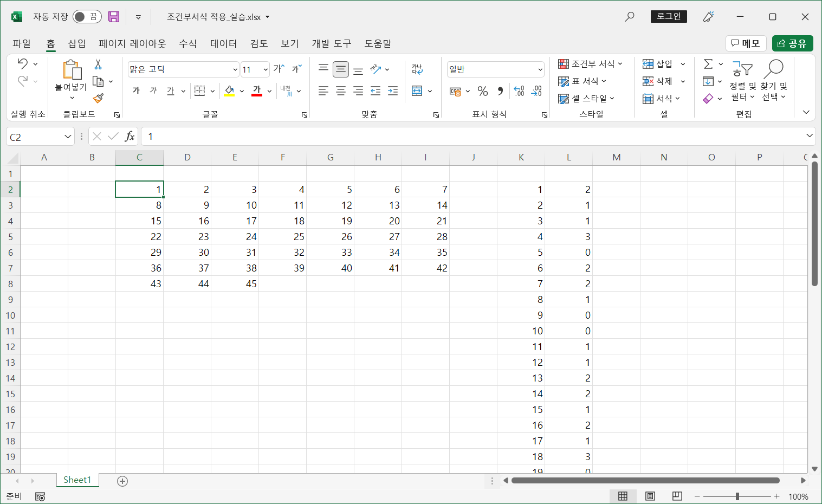Open the 수식 ribbon tab
822x504 pixels.
coord(188,43)
